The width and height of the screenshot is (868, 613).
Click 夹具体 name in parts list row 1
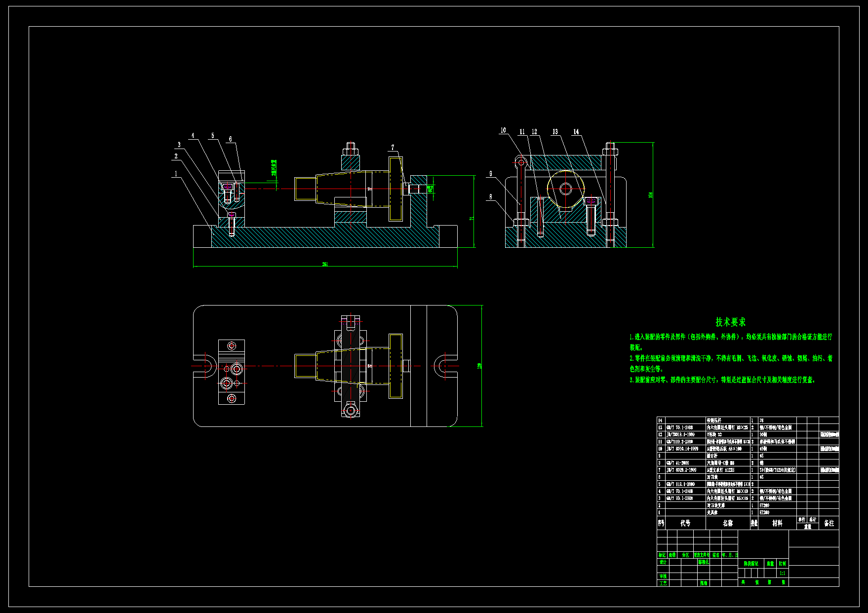[712, 513]
